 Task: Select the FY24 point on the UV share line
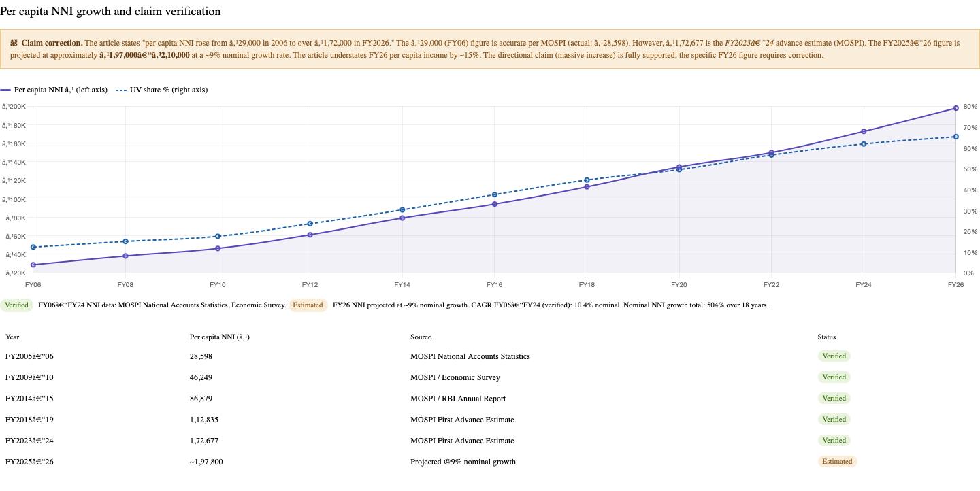[864, 144]
